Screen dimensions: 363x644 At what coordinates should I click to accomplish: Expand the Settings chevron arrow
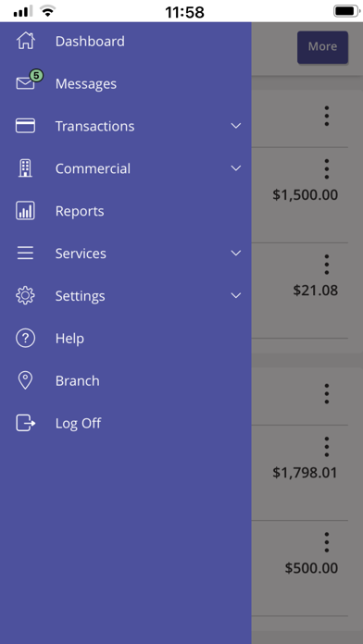[x=236, y=295]
